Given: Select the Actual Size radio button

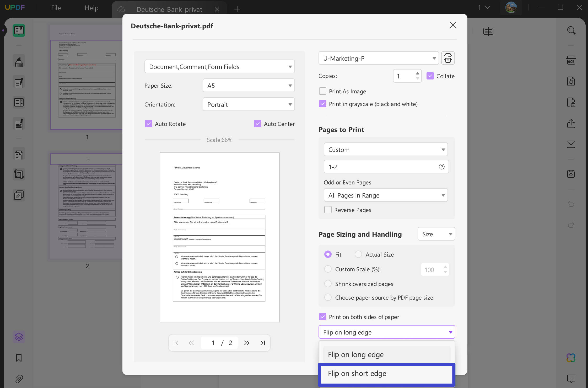Looking at the screenshot, I should click(x=358, y=254).
